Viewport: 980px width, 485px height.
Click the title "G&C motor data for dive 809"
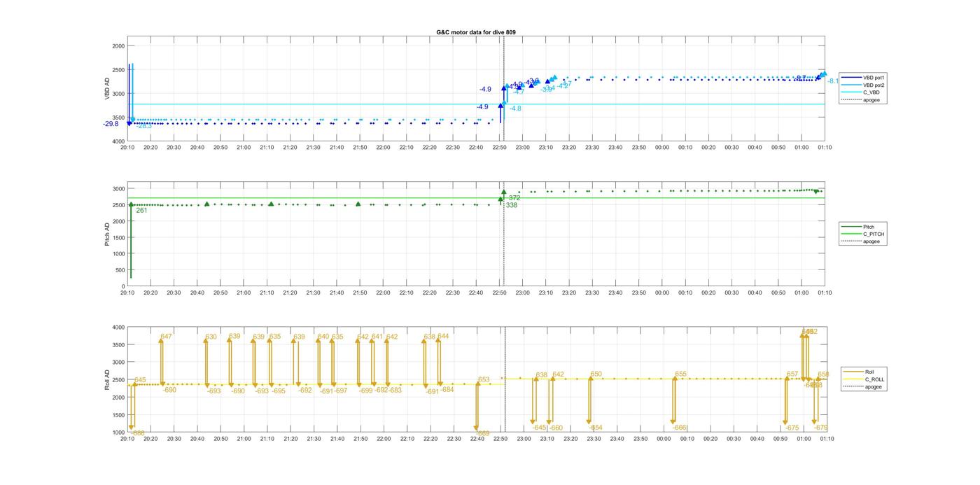tap(475, 32)
